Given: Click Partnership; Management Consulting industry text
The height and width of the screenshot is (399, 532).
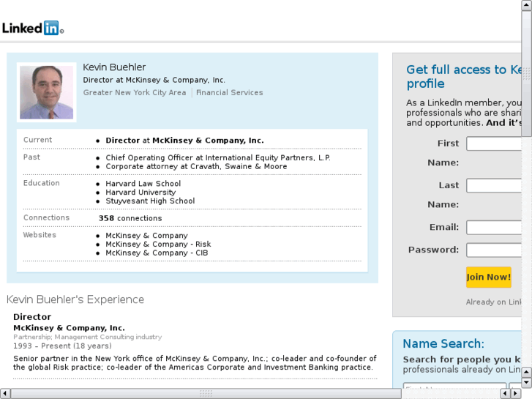Looking at the screenshot, I should pyautogui.click(x=88, y=337).
